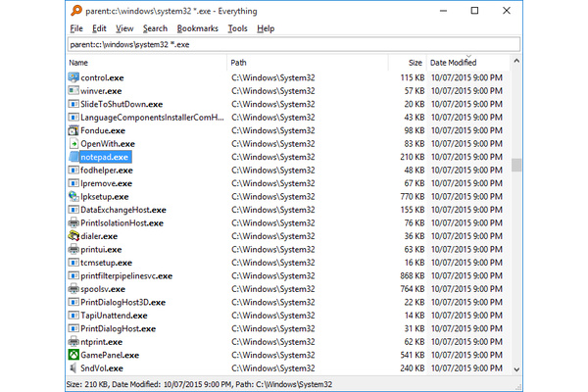Viewport: 588px width, 392px height.
Task: Select the SndVol.exe file name
Action: click(102, 368)
